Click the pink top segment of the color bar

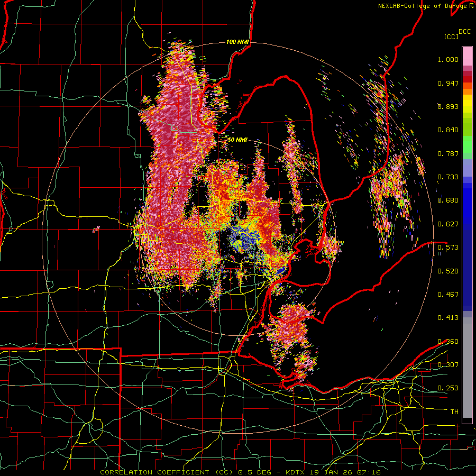coord(467,56)
